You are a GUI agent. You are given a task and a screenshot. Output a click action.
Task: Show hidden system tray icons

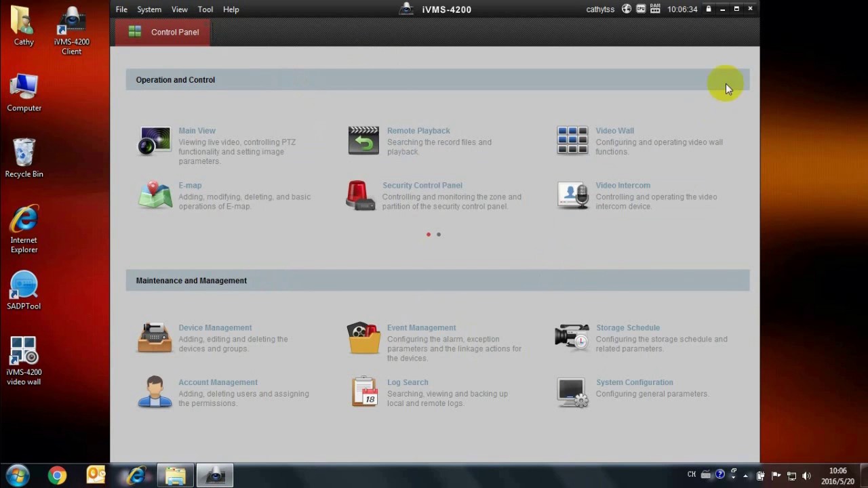click(745, 476)
